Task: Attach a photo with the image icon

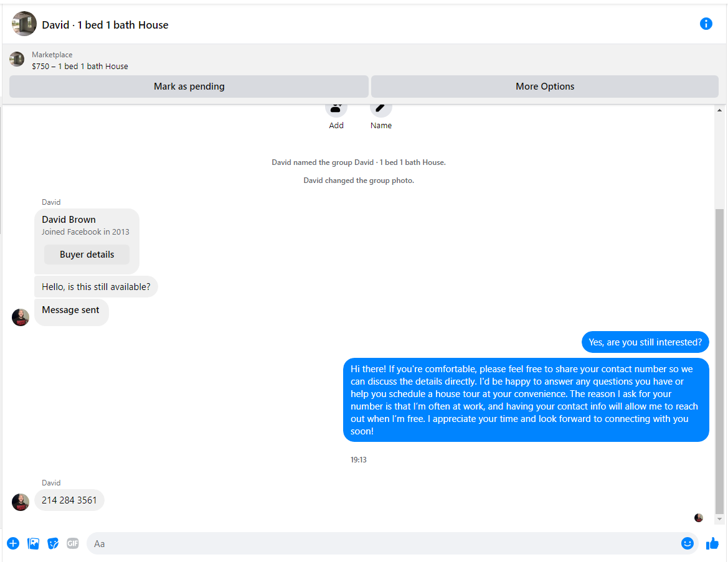Action: pyautogui.click(x=33, y=543)
